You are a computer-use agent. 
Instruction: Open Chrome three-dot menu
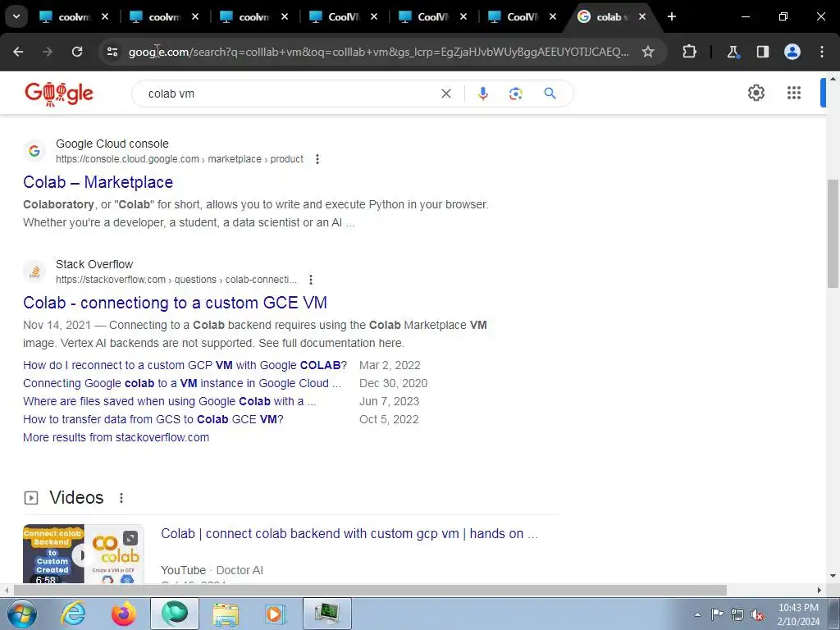tap(822, 52)
